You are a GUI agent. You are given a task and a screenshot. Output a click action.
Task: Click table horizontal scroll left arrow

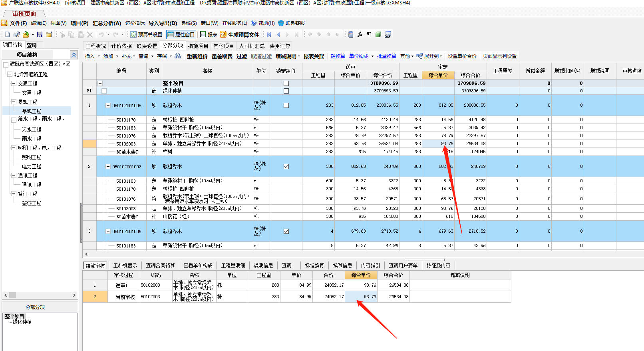tap(86, 254)
